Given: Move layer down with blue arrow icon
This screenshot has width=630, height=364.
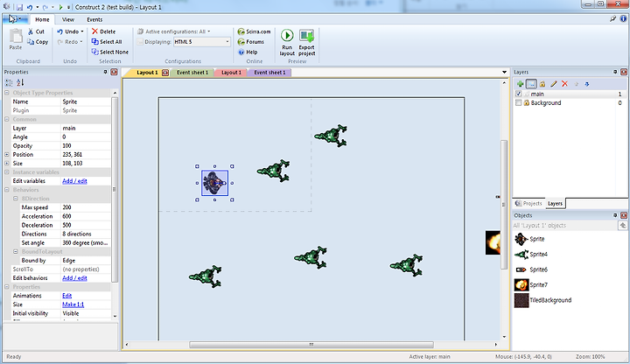Looking at the screenshot, I should click(x=587, y=84).
